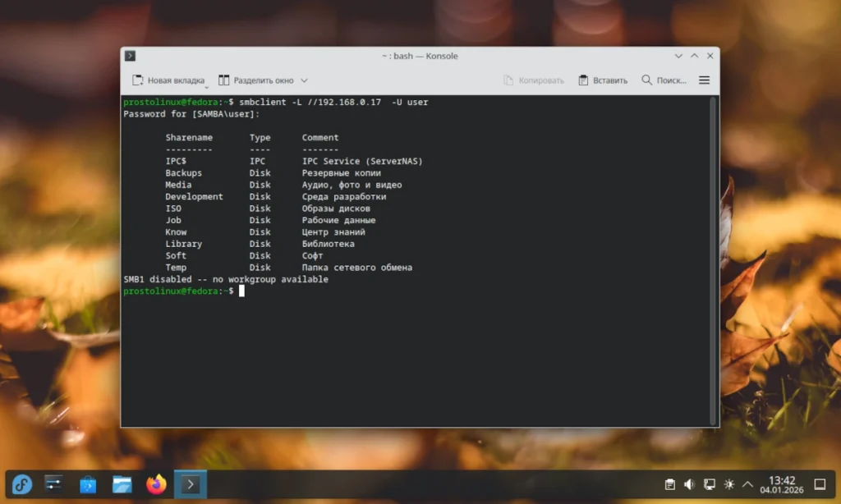The image size is (841, 504).
Task: Open a new tab with Новая вкладка
Action: click(168, 80)
